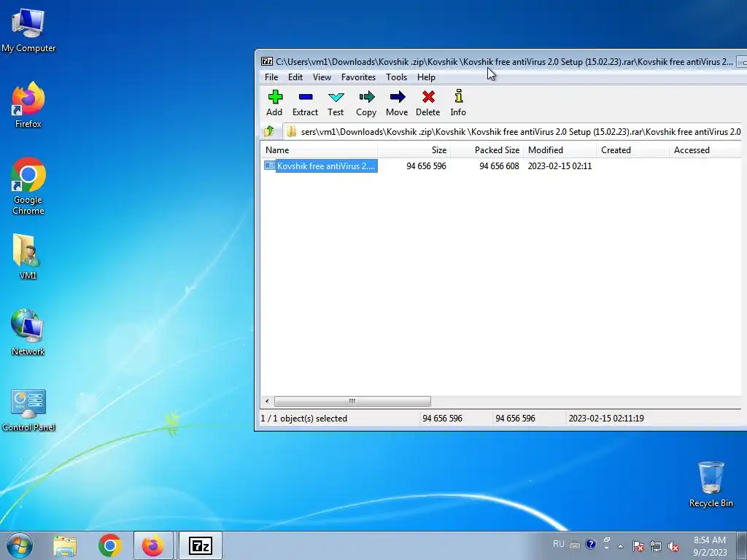Click the 7-Zip taskbar button
The image size is (747, 560).
(x=201, y=545)
